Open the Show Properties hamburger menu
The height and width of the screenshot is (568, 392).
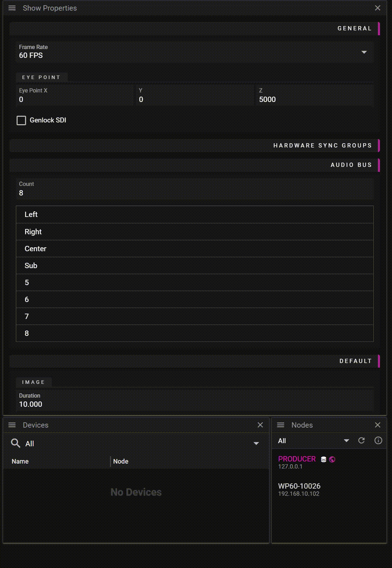(12, 8)
